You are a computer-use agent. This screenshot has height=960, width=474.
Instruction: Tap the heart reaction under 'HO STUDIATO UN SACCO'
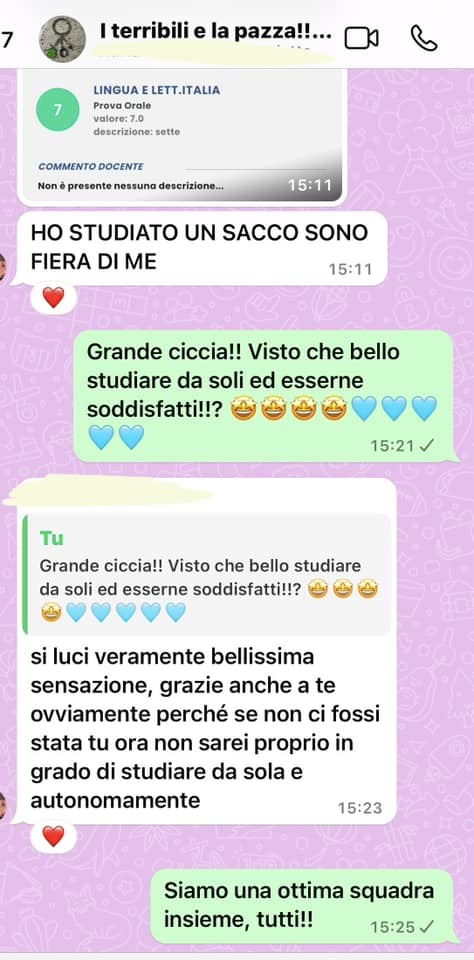pyautogui.click(x=53, y=298)
